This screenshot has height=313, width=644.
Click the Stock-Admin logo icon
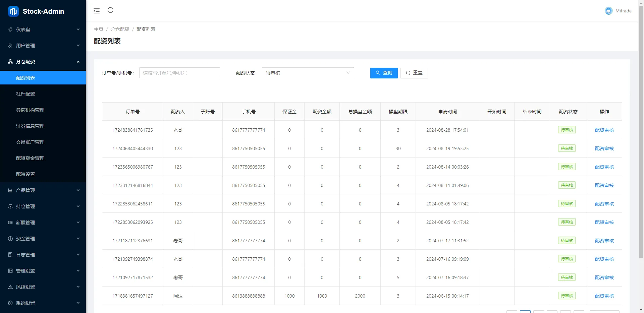pyautogui.click(x=13, y=11)
